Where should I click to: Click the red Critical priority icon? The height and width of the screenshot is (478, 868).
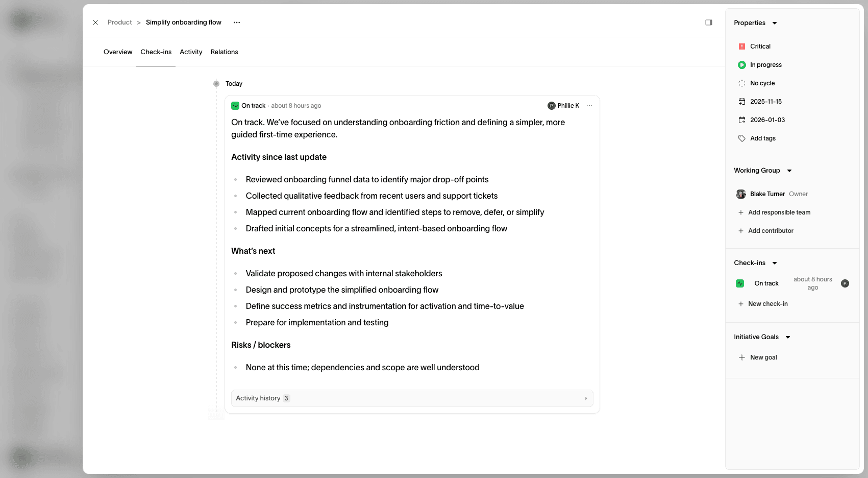(x=742, y=46)
